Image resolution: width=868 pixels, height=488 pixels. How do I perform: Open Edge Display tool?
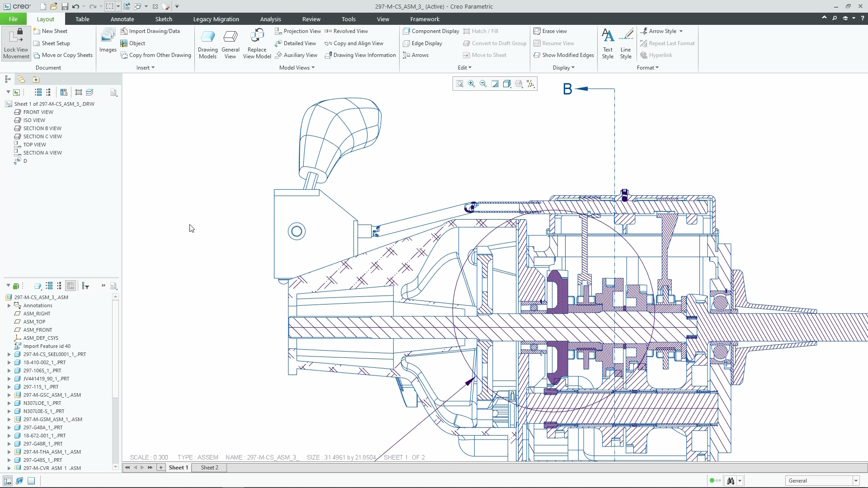coord(423,43)
